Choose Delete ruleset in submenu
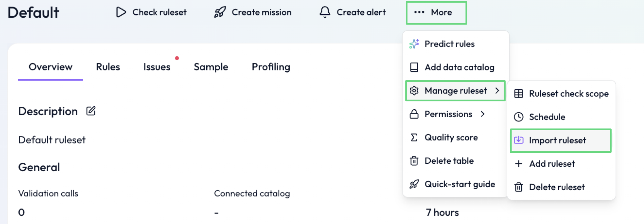This screenshot has width=644, height=224. coord(557,187)
